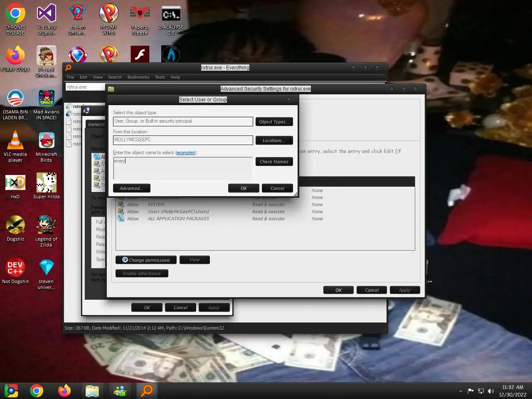Close the Select User or Group dialog
The height and width of the screenshot is (399, 532).
coord(288,99)
